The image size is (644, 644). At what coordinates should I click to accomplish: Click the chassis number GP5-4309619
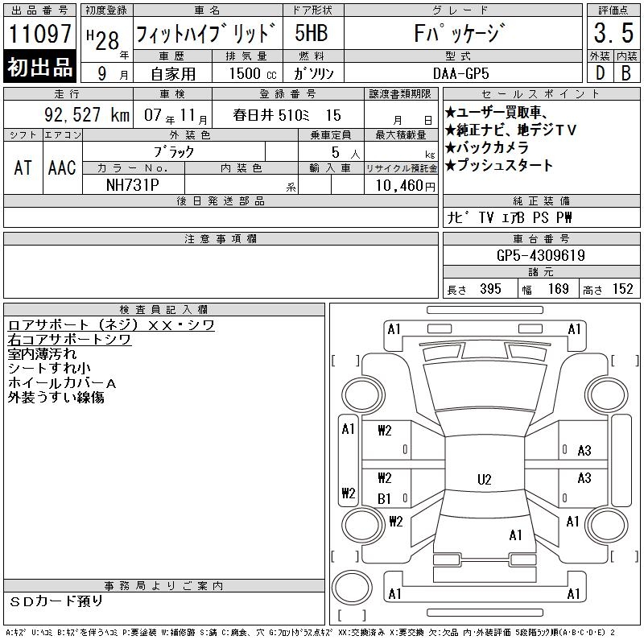tap(540, 255)
